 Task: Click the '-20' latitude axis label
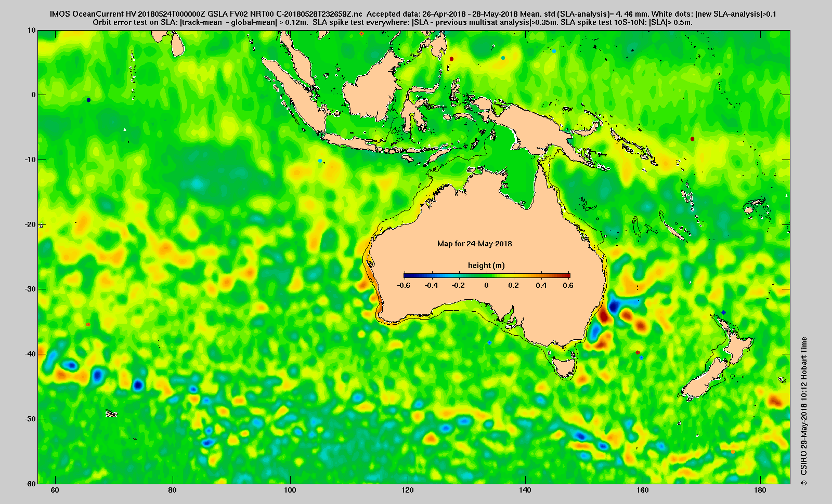(30, 224)
